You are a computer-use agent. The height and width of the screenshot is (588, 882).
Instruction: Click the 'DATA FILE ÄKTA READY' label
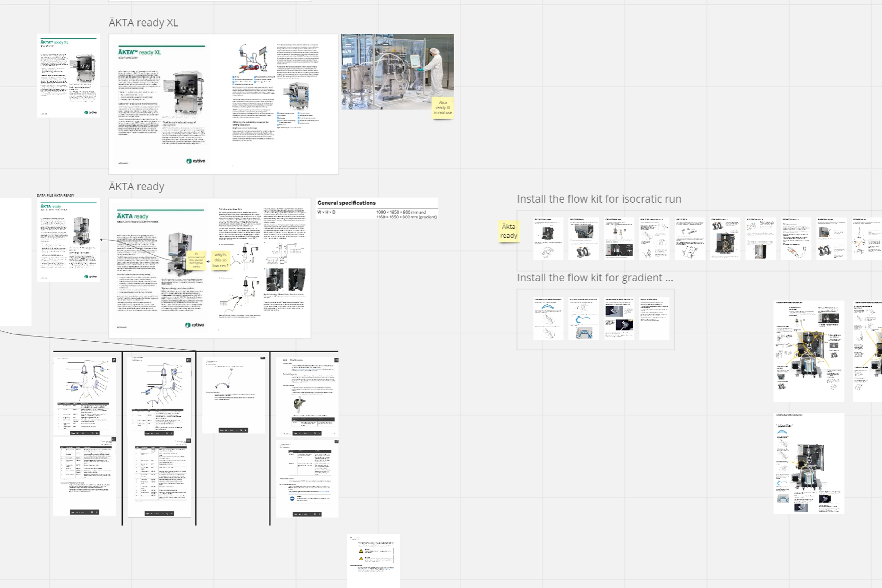point(55,195)
